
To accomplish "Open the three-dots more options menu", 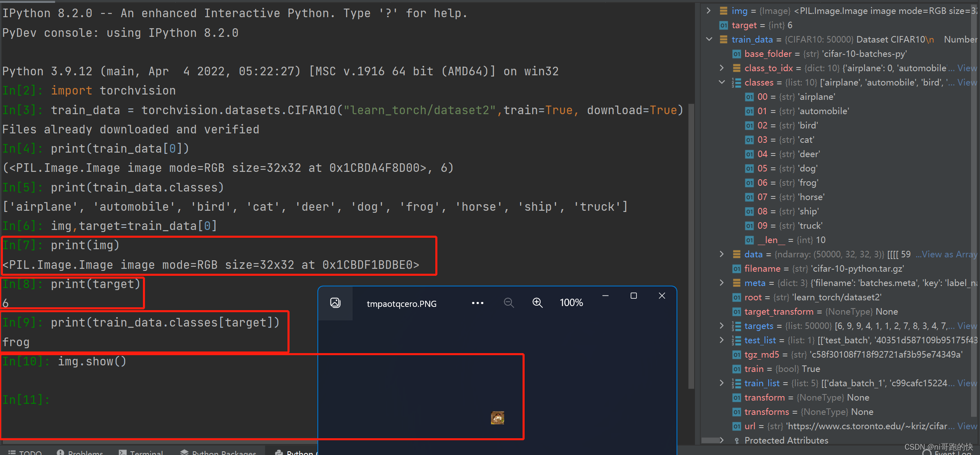I will click(x=478, y=303).
